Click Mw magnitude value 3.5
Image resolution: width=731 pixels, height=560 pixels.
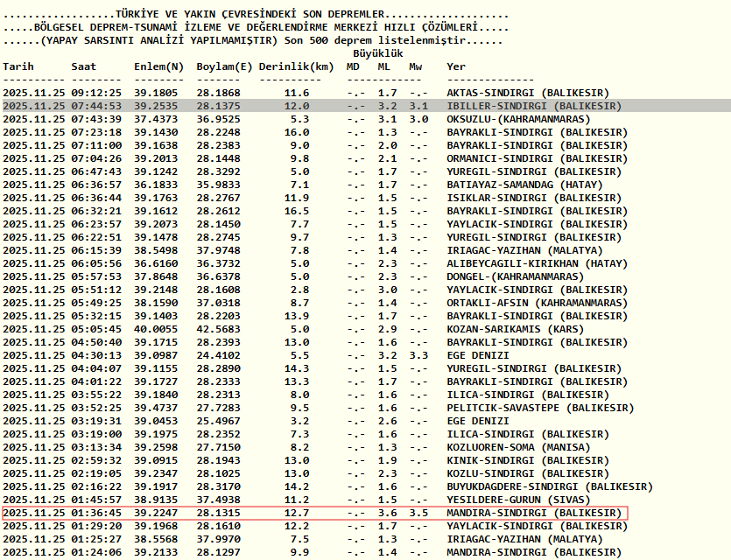[x=418, y=513]
